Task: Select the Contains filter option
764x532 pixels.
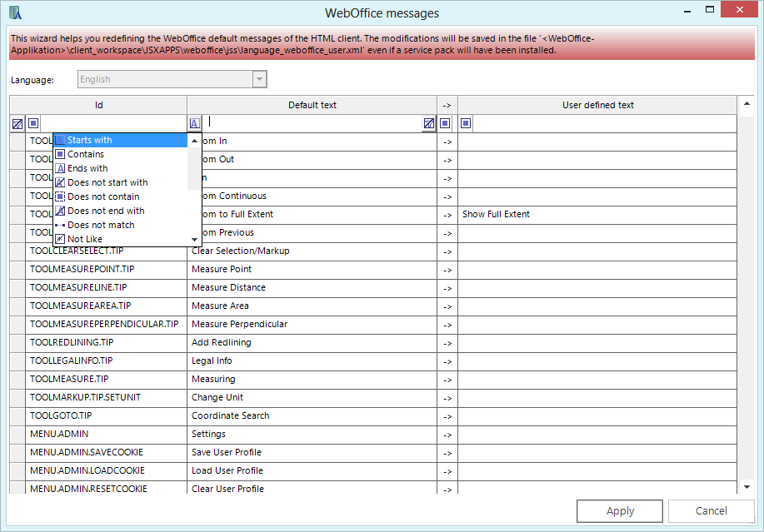Action: 92,153
